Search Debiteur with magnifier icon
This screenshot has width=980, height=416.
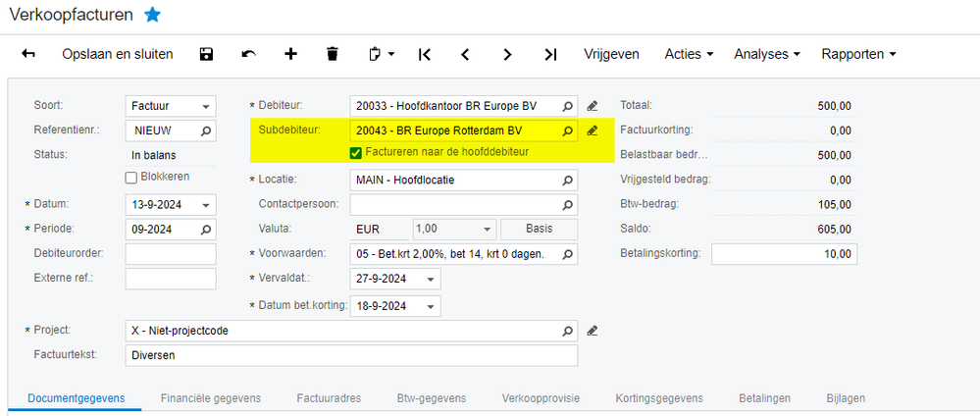[x=567, y=105]
